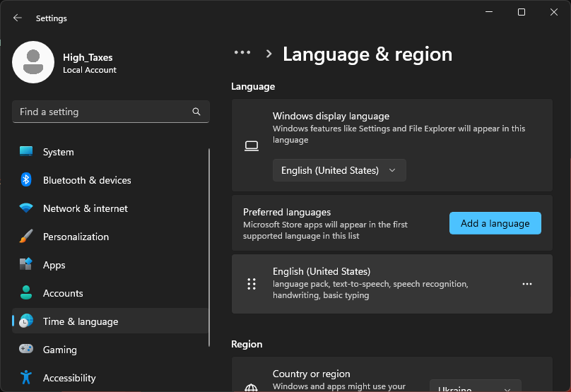Click the search magnifier icon
Screen dimensions: 571x392
click(x=196, y=112)
